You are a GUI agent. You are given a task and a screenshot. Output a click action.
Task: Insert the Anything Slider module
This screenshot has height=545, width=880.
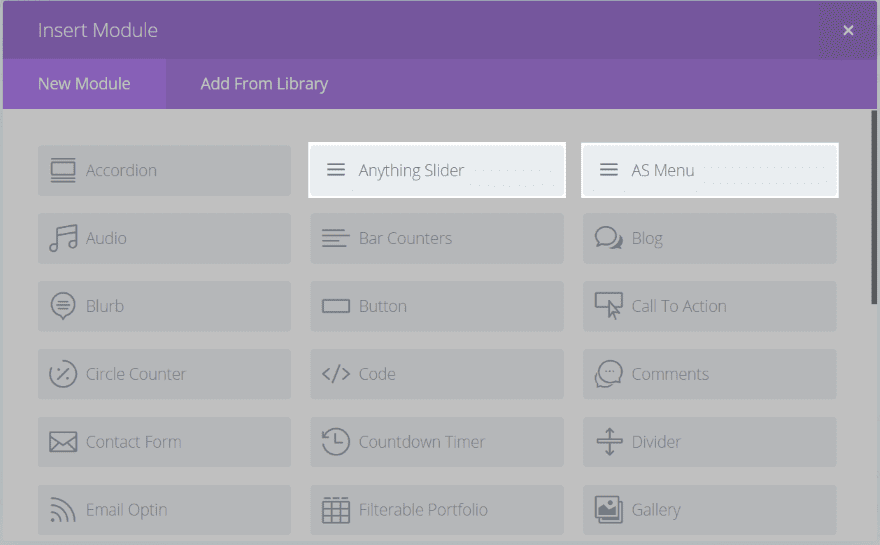(x=437, y=170)
